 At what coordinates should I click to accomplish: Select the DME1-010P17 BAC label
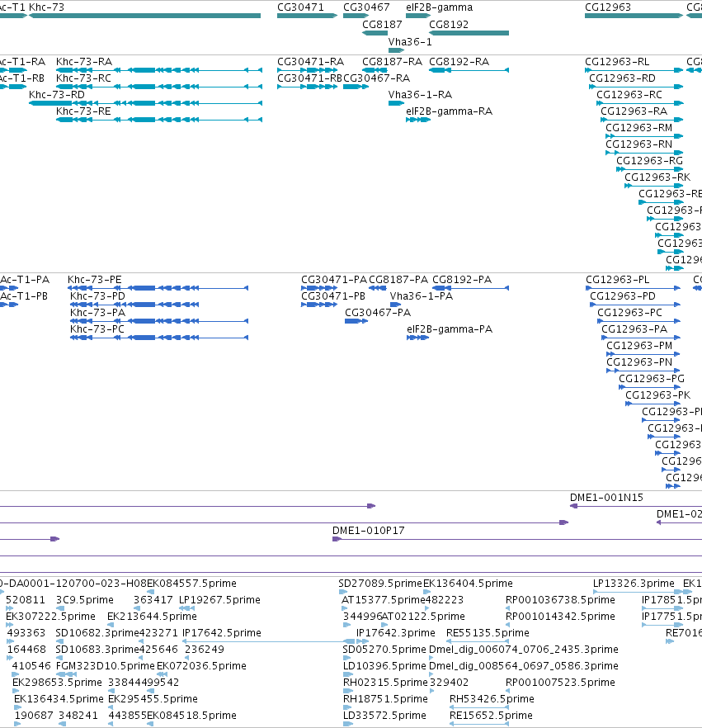(369, 531)
